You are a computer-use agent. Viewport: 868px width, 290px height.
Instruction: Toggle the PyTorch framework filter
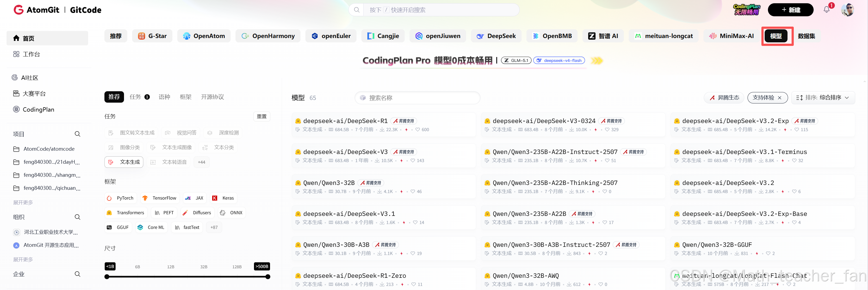(120, 198)
